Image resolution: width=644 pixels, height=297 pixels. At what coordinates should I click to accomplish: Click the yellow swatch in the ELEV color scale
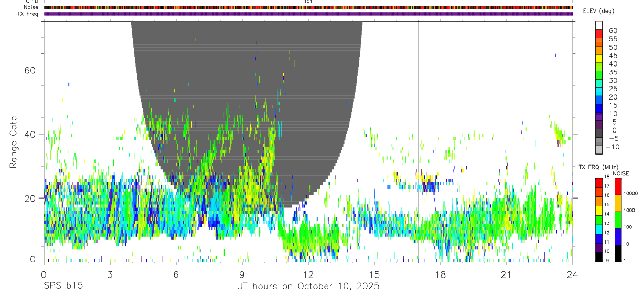[x=599, y=58]
